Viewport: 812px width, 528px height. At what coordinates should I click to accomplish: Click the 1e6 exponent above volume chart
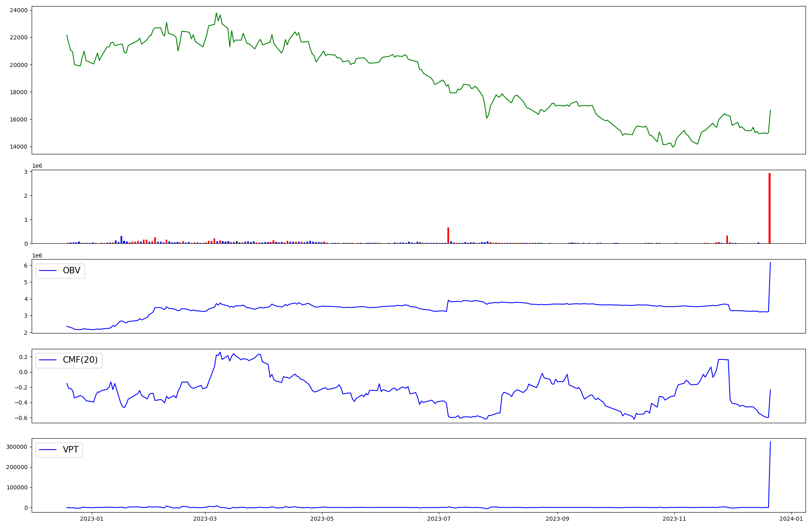37,166
